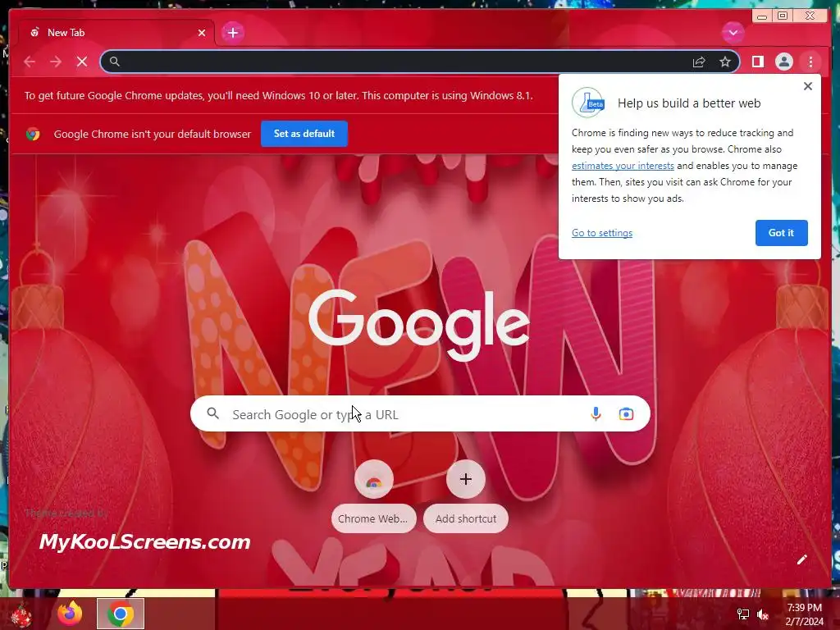Click magnifier icon in Google search box
The height and width of the screenshot is (630, 840).
click(x=212, y=413)
